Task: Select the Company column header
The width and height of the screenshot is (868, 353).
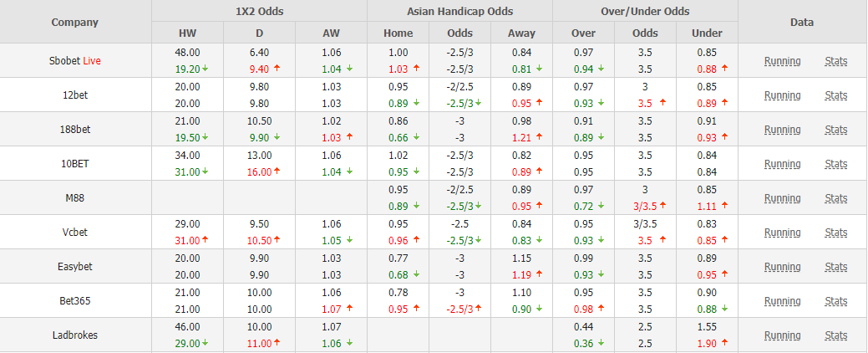Action: (x=75, y=22)
